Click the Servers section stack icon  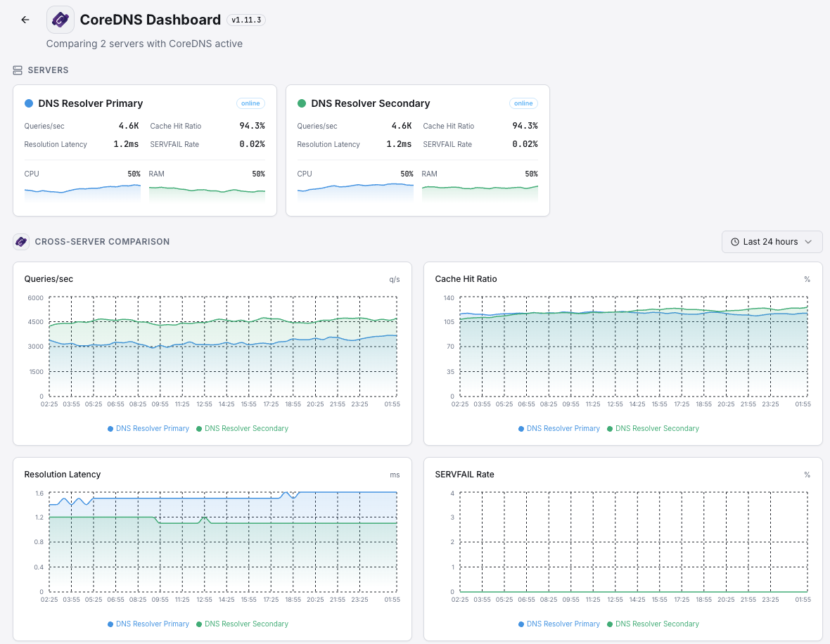(x=18, y=70)
